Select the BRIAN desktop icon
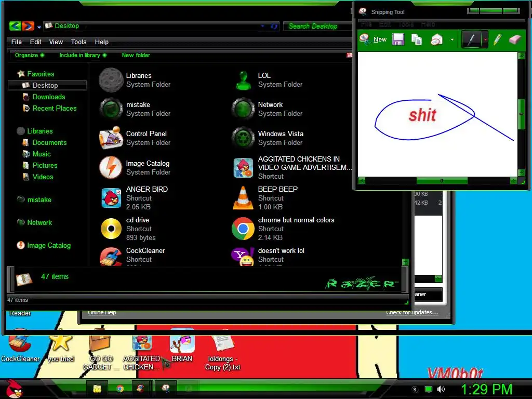 (x=182, y=345)
